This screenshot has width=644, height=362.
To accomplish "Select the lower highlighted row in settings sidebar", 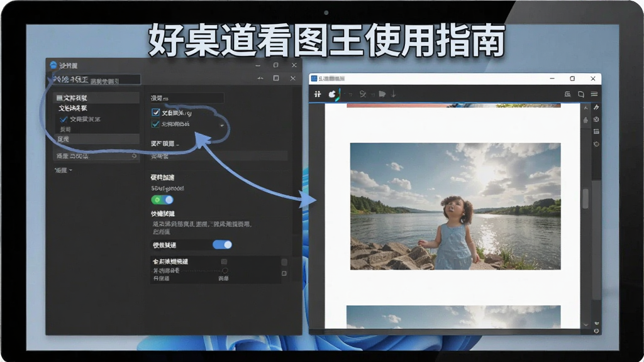I will (96, 139).
